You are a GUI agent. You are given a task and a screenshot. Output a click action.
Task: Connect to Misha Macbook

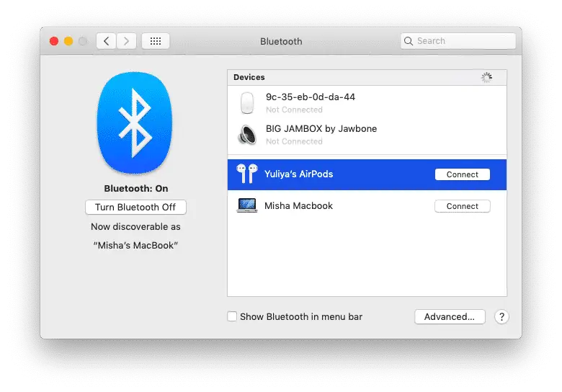tap(463, 206)
